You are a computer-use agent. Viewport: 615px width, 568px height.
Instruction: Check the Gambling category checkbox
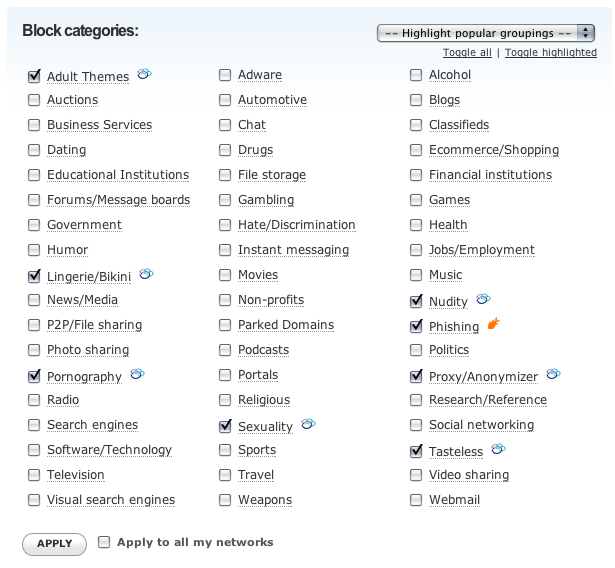coord(226,200)
